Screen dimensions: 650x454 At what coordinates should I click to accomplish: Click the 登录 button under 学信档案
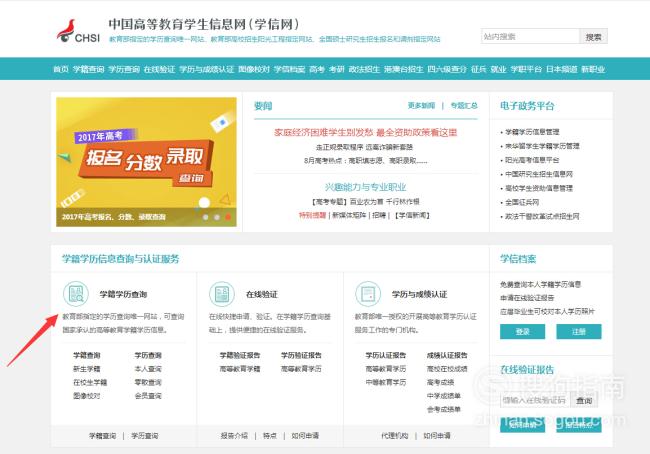tap(522, 332)
